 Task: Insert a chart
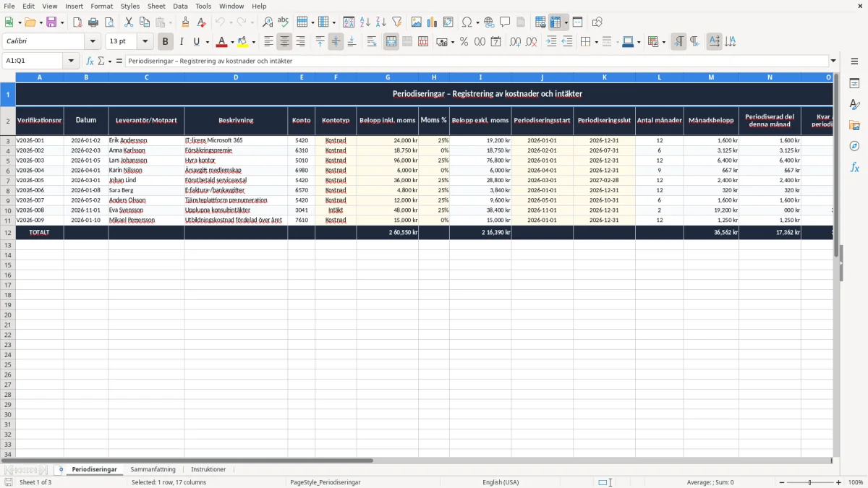pyautogui.click(x=433, y=22)
